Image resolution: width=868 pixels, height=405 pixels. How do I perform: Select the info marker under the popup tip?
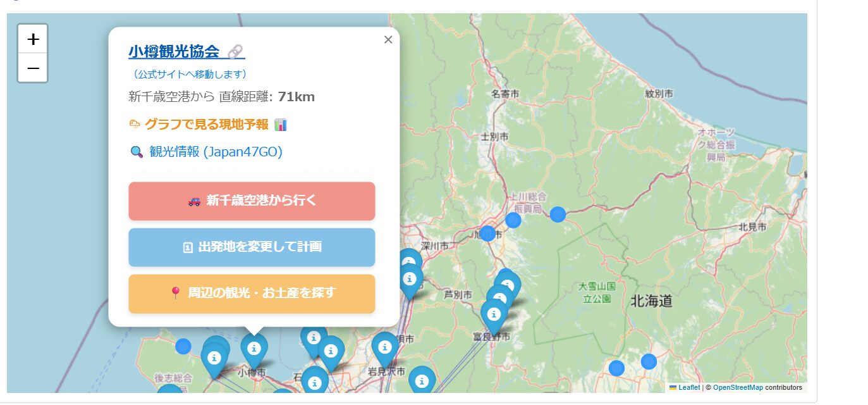254,348
